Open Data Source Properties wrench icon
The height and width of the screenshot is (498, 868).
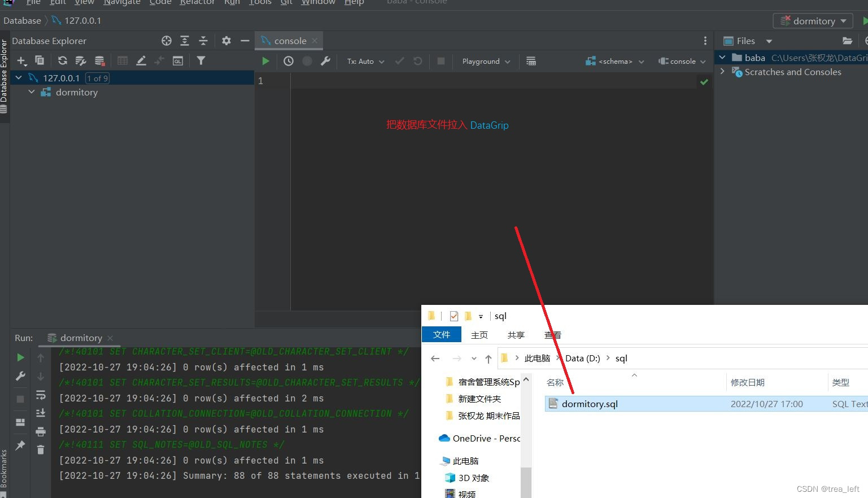pyautogui.click(x=81, y=60)
